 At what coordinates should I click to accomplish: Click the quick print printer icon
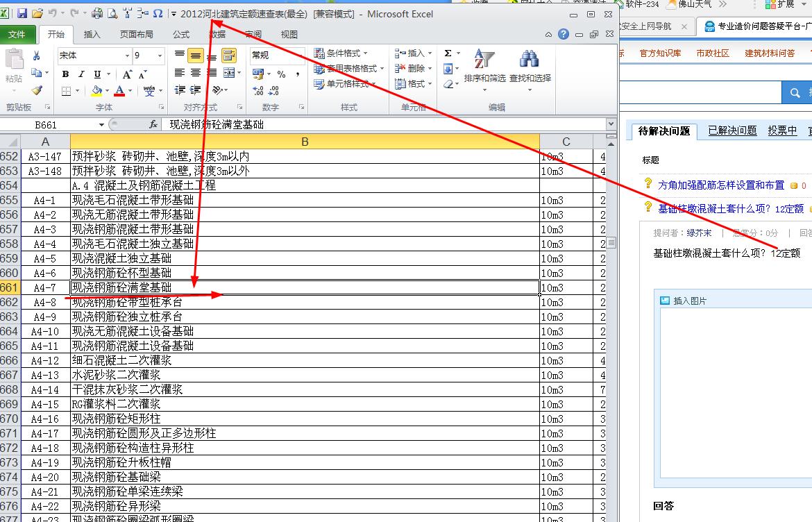point(97,14)
